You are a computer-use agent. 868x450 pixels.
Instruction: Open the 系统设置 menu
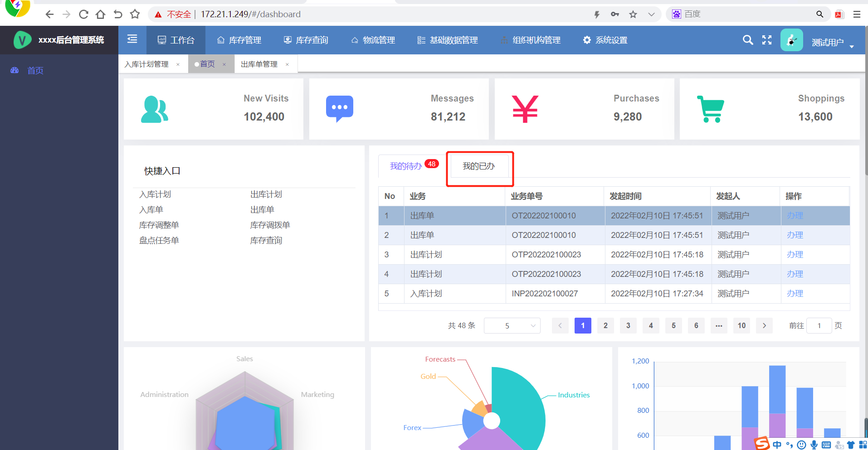pos(605,40)
